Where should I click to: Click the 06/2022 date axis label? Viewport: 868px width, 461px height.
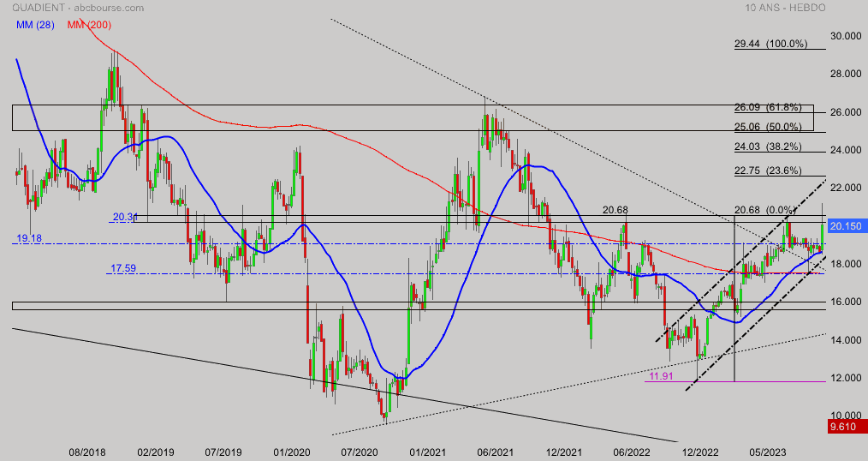(x=632, y=452)
